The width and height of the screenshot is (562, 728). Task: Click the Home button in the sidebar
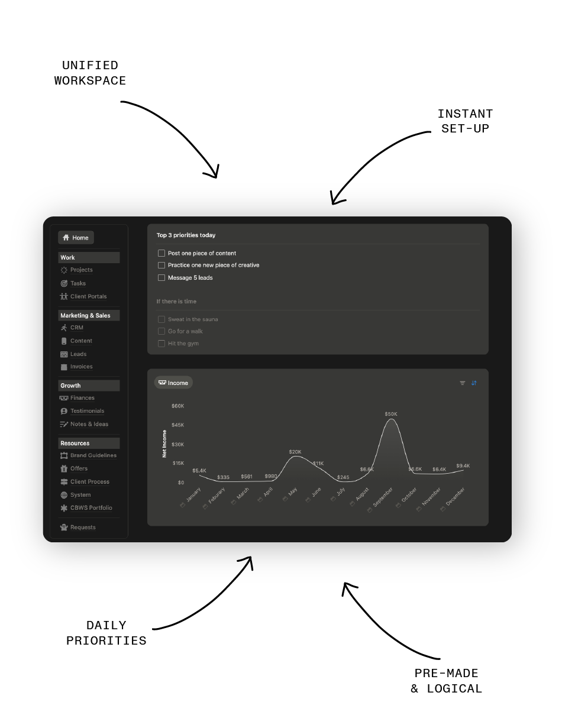pyautogui.click(x=76, y=238)
